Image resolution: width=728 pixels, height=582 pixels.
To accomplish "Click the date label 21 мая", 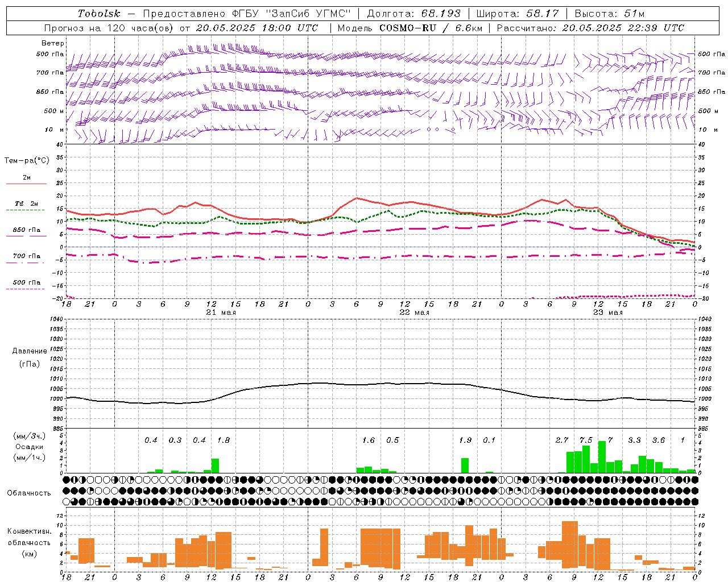I will 221,313.
